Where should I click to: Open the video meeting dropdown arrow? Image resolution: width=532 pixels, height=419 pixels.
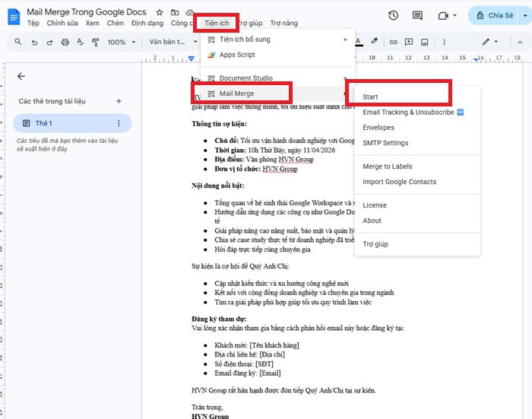(454, 15)
